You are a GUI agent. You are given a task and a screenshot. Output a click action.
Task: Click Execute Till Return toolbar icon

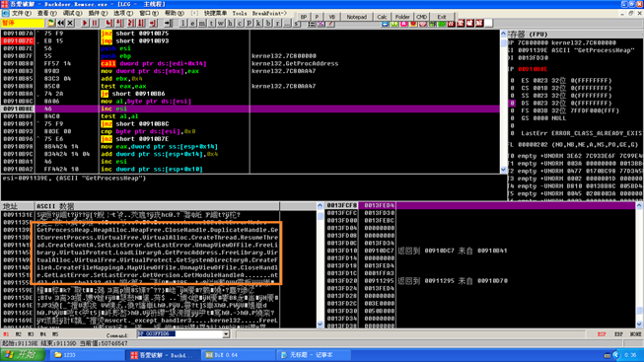point(153,23)
